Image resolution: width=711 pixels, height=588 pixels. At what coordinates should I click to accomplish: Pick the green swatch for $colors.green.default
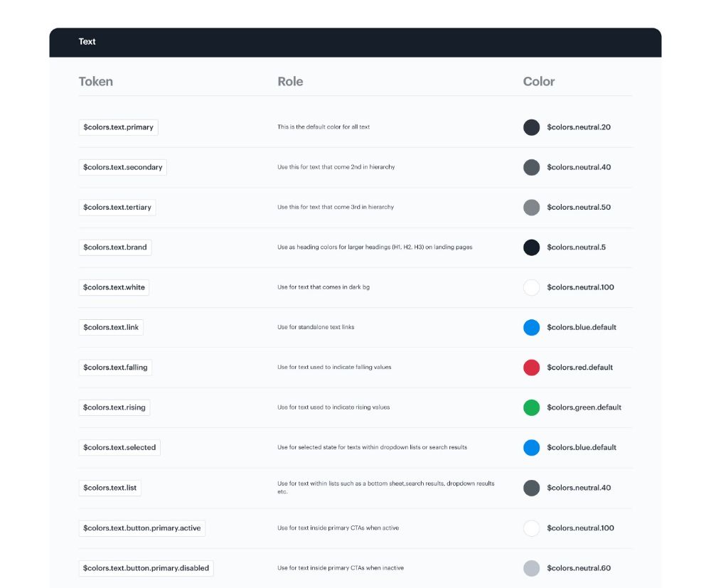531,407
